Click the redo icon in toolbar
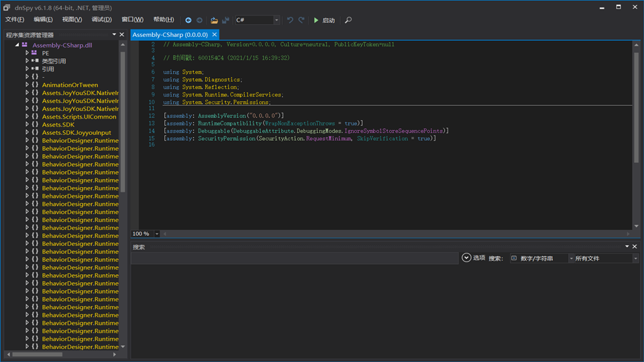The height and width of the screenshot is (362, 644). [301, 20]
